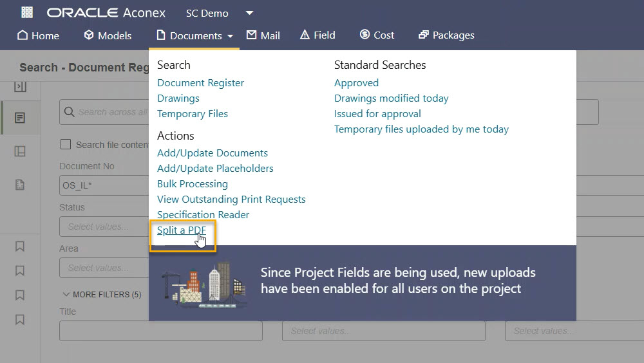Open the Area select values dropdown

click(104, 268)
